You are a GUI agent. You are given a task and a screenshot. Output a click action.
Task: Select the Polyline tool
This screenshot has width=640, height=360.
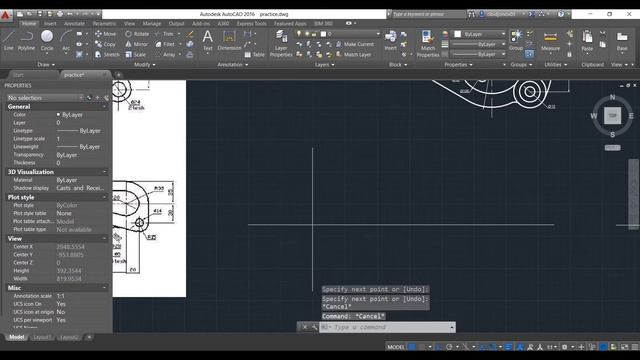coord(27,40)
